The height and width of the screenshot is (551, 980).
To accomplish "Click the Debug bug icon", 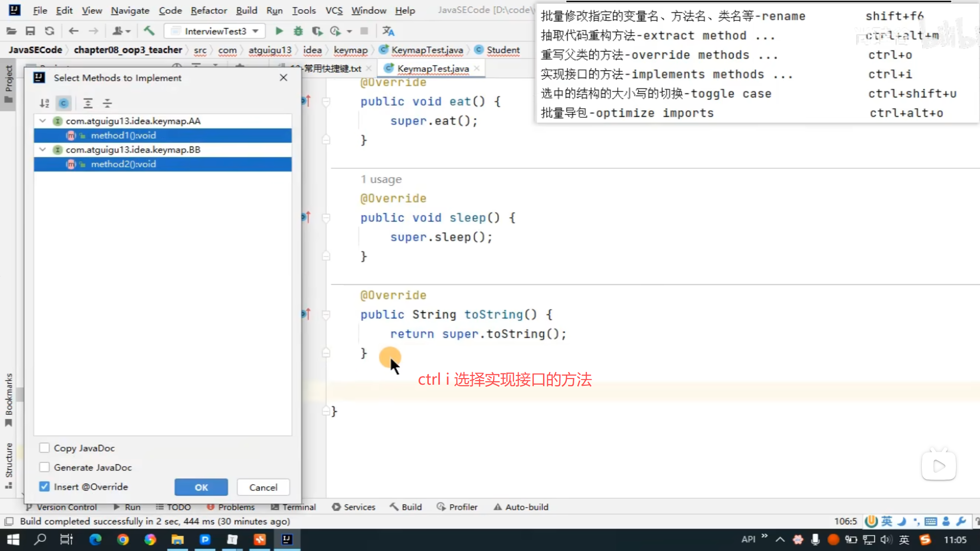I will pyautogui.click(x=298, y=31).
